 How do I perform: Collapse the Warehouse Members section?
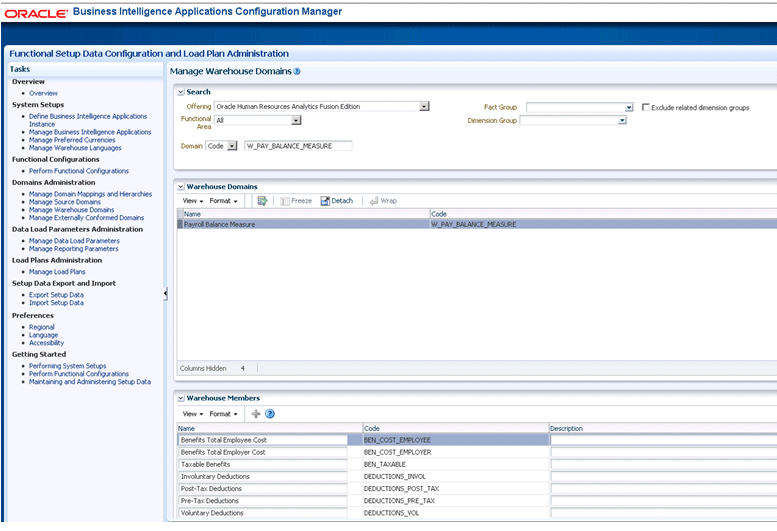(180, 398)
